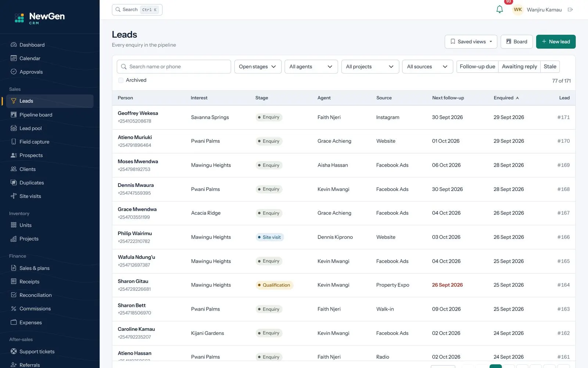Open the Receipts sidebar icon
This screenshot has height=368, width=588.
[14, 282]
